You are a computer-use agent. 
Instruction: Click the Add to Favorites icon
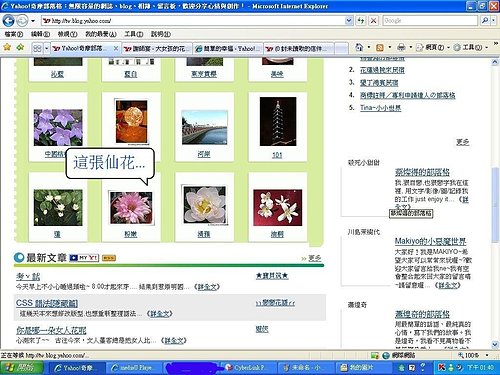pyautogui.click(x=20, y=48)
